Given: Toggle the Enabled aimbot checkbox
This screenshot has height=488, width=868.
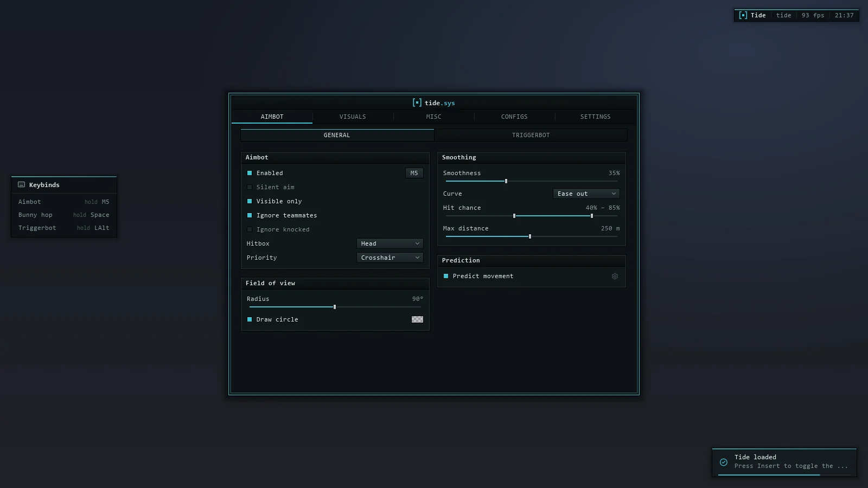Looking at the screenshot, I should coord(250,173).
